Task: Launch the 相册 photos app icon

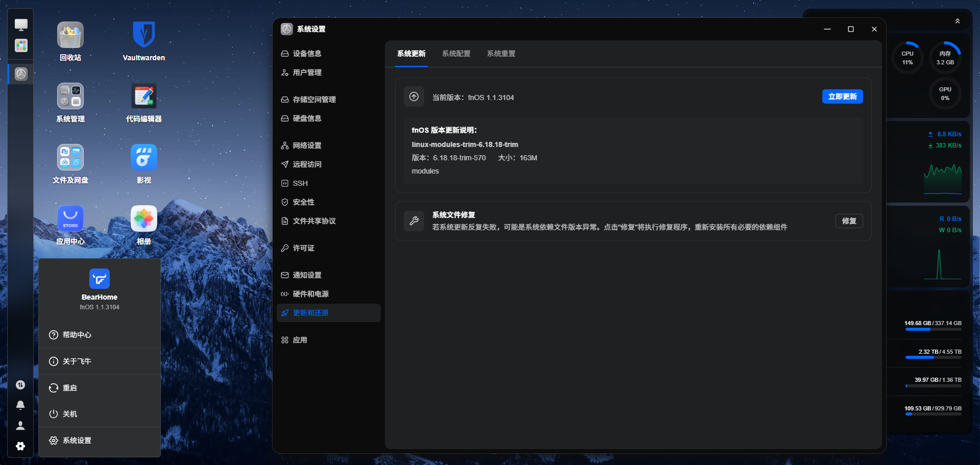Action: click(144, 219)
